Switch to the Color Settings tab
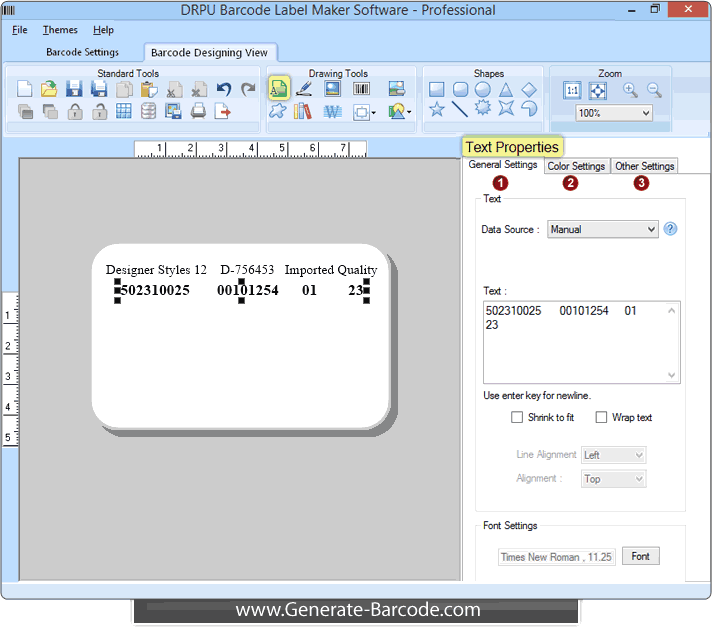This screenshot has width=712, height=629. click(576, 166)
